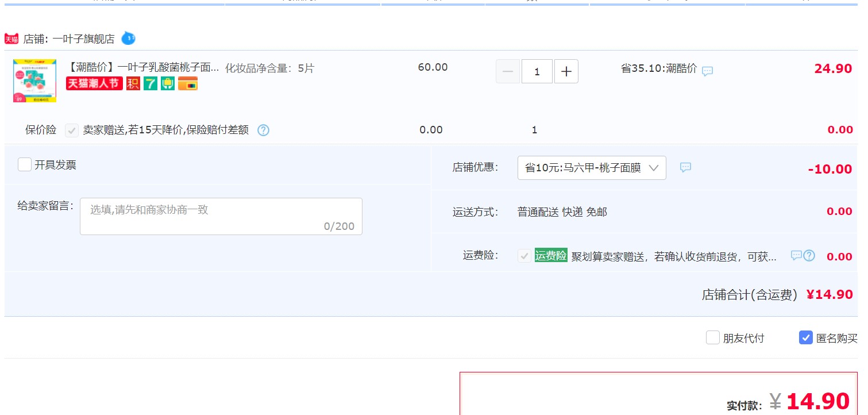The image size is (868, 415).
Task: Click the orange credit card badge
Action: coord(188,83)
